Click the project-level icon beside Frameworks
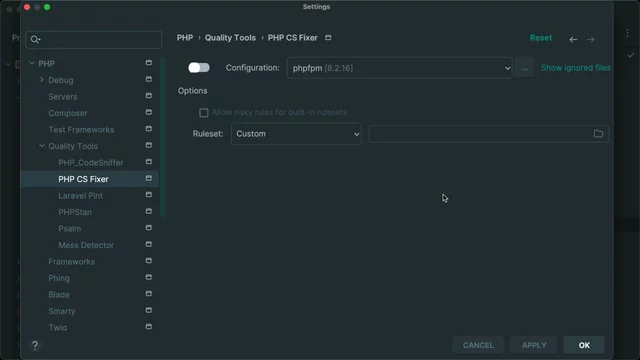This screenshot has width=640, height=360. pyautogui.click(x=149, y=260)
